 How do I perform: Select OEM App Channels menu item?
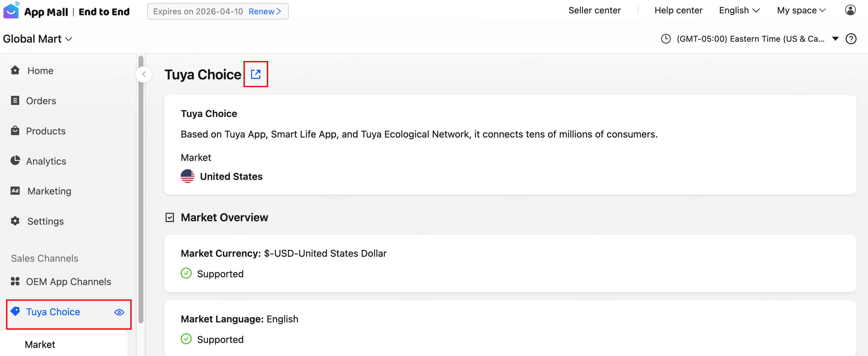pyautogui.click(x=68, y=282)
